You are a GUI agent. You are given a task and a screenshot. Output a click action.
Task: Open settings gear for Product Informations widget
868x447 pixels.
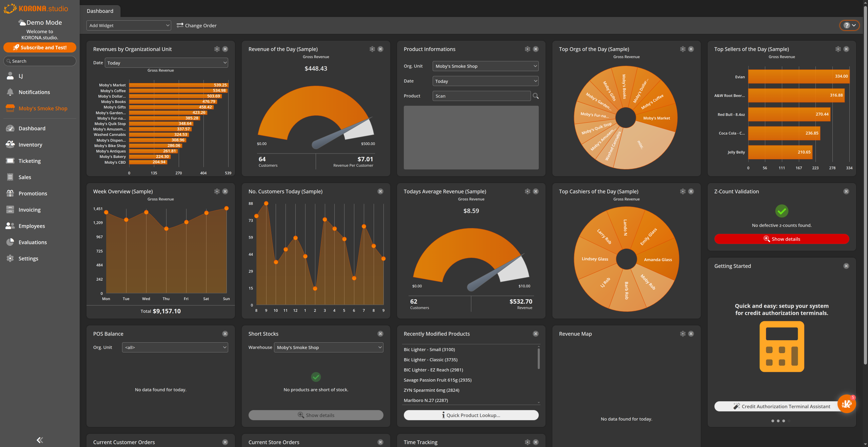point(528,49)
